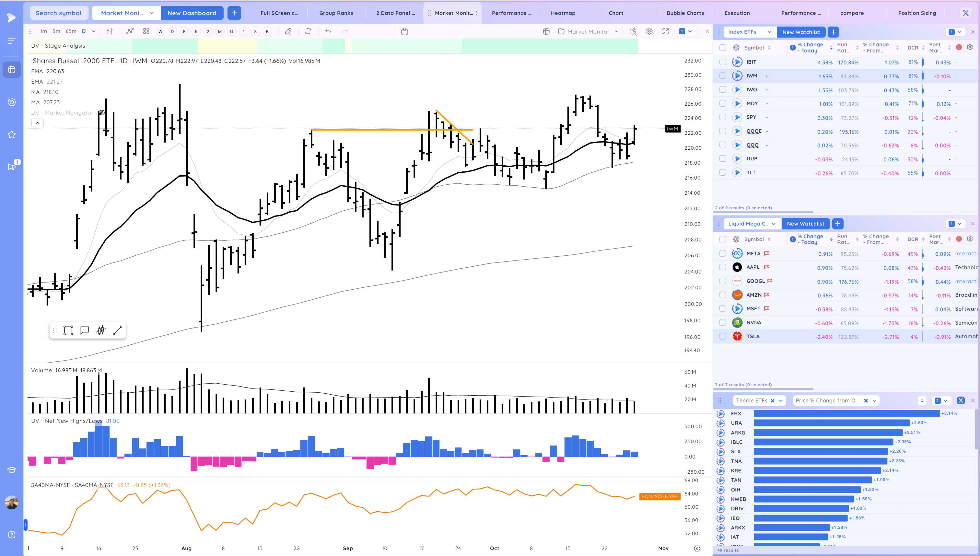Open chart settings gear icon
Screen dimensions: 980x556
649,32
